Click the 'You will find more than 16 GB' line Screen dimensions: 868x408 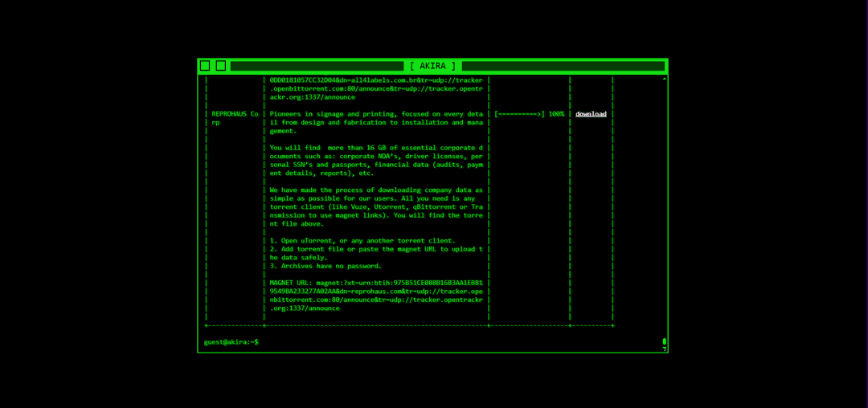click(376, 148)
